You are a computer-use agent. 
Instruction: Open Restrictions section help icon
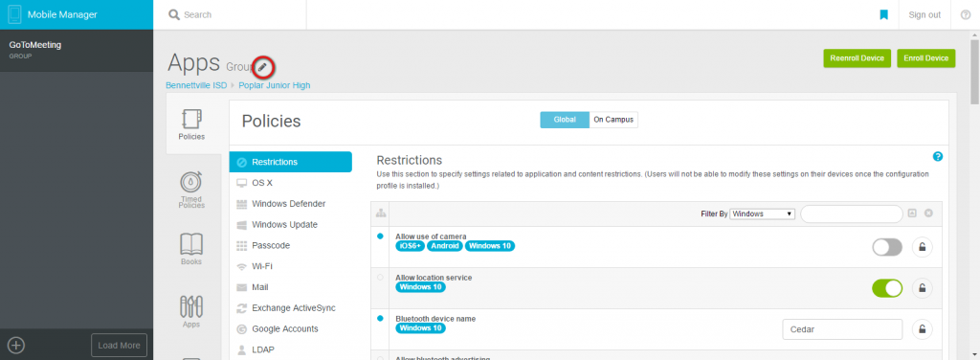(938, 156)
